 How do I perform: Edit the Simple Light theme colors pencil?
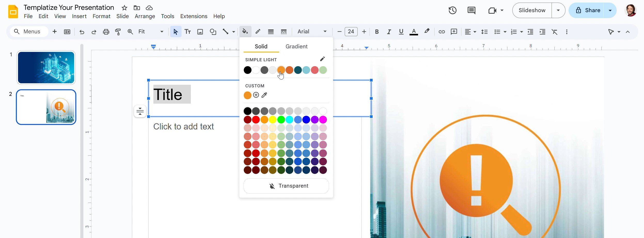click(x=322, y=59)
